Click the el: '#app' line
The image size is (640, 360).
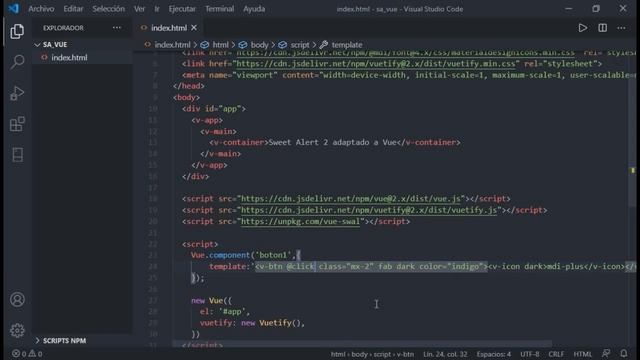(224, 311)
